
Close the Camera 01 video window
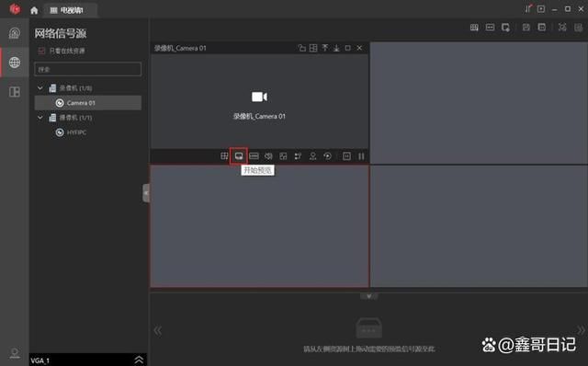tap(359, 48)
